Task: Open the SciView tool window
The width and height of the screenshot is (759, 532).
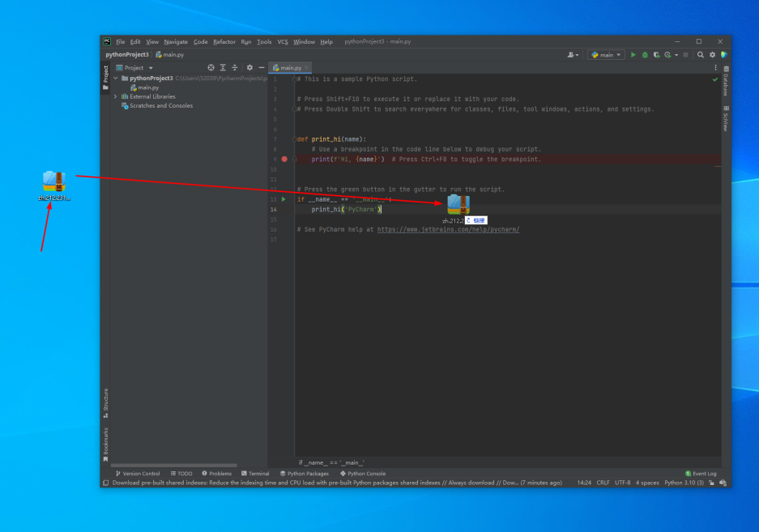Action: pos(726,118)
